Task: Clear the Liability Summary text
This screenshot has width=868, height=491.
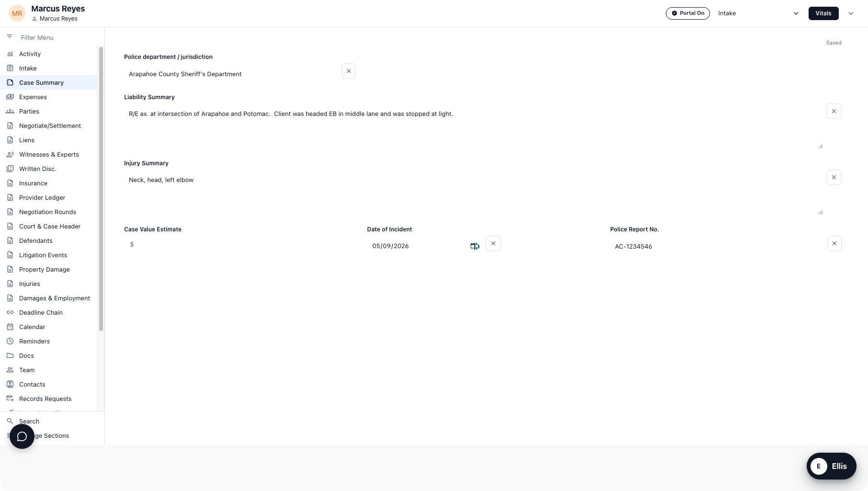Action: pos(834,111)
